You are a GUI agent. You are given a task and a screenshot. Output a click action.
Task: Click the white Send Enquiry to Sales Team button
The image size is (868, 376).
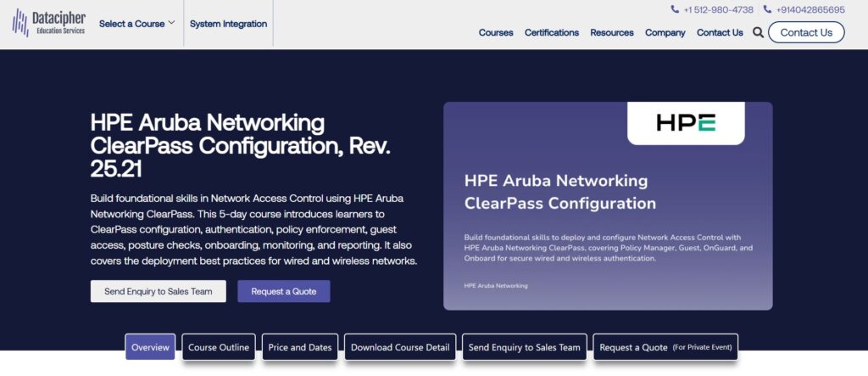click(159, 291)
